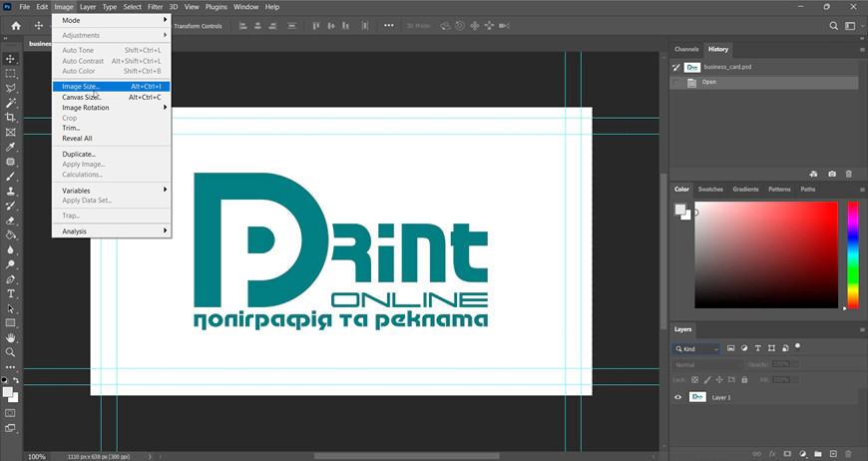Expand the Analysis submenu

[x=112, y=230]
